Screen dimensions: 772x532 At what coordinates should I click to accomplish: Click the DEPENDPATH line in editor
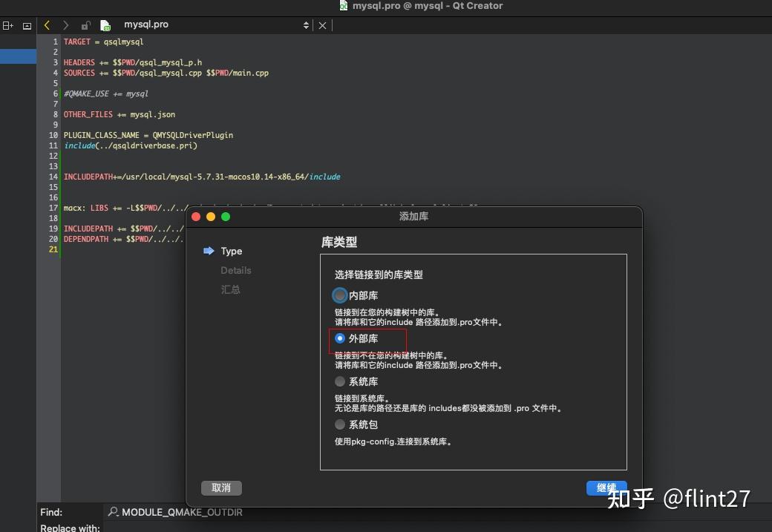(x=123, y=239)
